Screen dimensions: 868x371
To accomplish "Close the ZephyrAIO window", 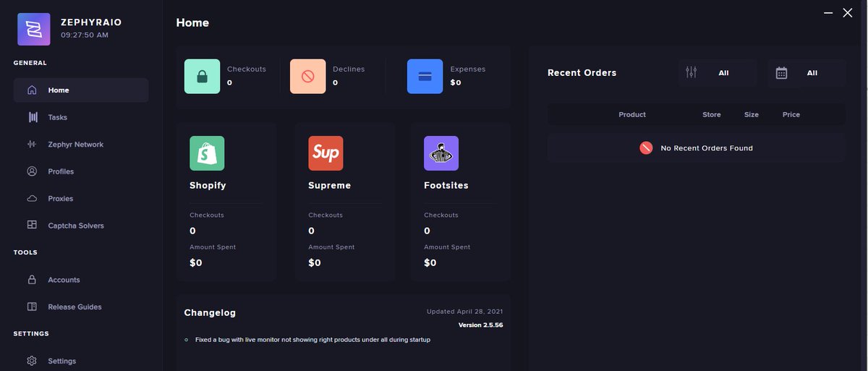I will click(x=848, y=12).
